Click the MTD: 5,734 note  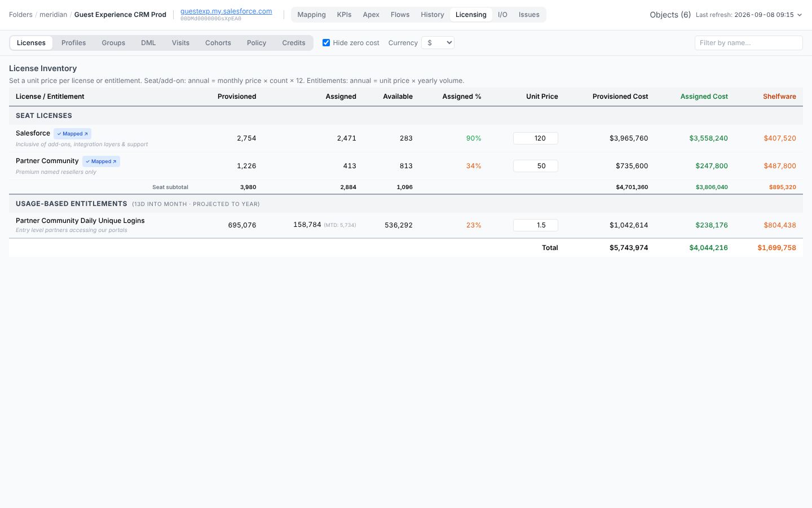coord(340,225)
